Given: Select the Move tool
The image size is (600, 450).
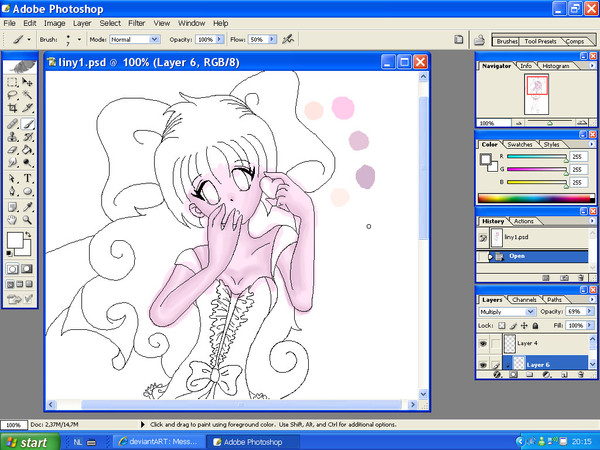Looking at the screenshot, I should 27,82.
